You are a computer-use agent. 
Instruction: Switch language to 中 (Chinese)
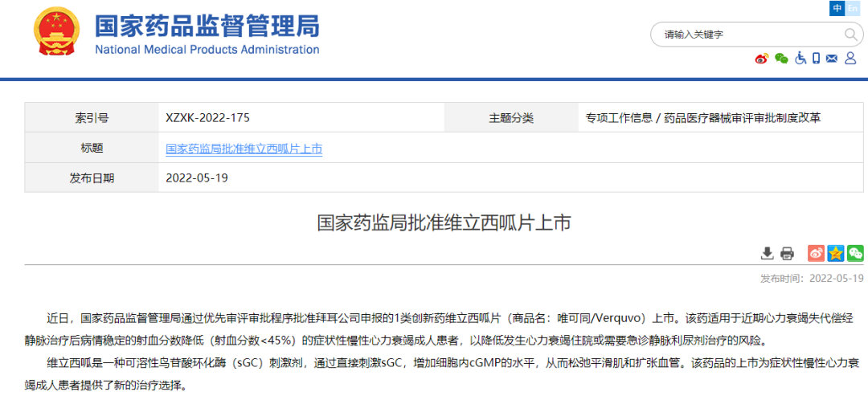click(837, 8)
